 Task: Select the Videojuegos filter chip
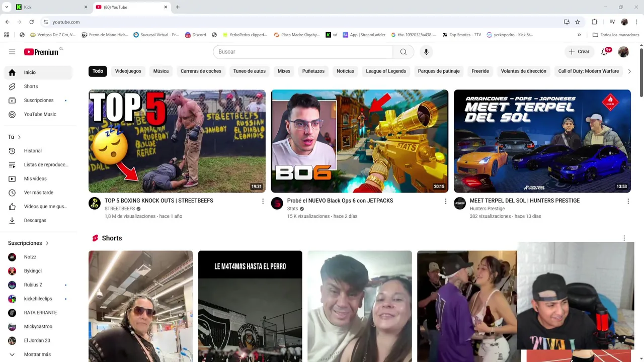tap(128, 71)
